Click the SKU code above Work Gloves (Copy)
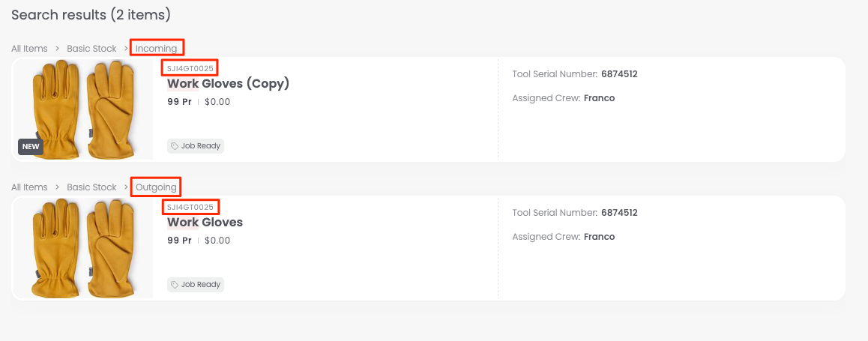Screen dimensions: 868x341 (190, 68)
